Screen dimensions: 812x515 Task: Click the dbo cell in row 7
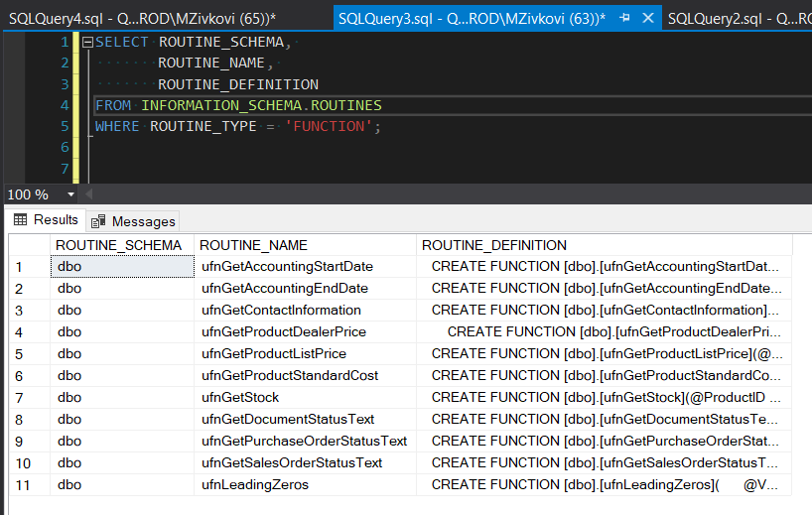pyautogui.click(x=122, y=398)
